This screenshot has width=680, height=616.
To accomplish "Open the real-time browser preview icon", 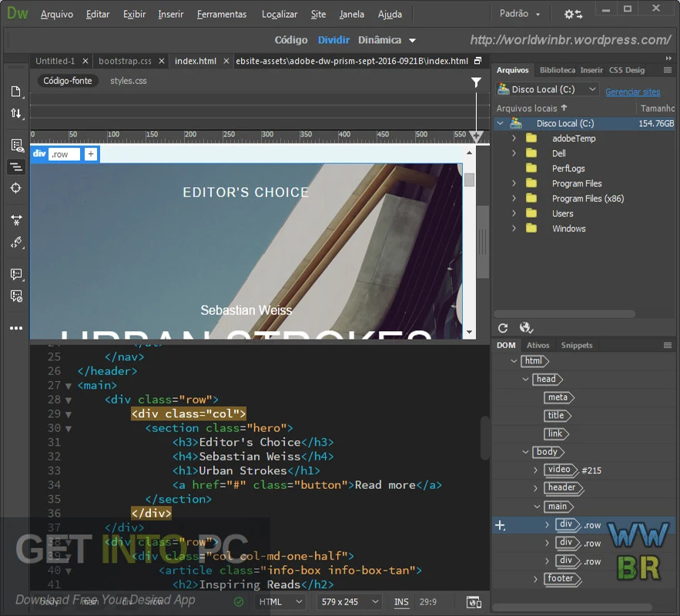I will click(x=473, y=602).
